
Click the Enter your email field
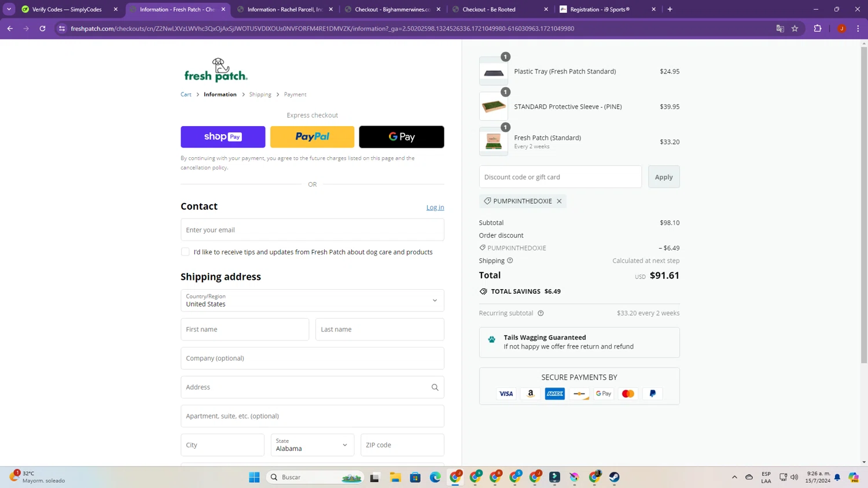point(312,230)
